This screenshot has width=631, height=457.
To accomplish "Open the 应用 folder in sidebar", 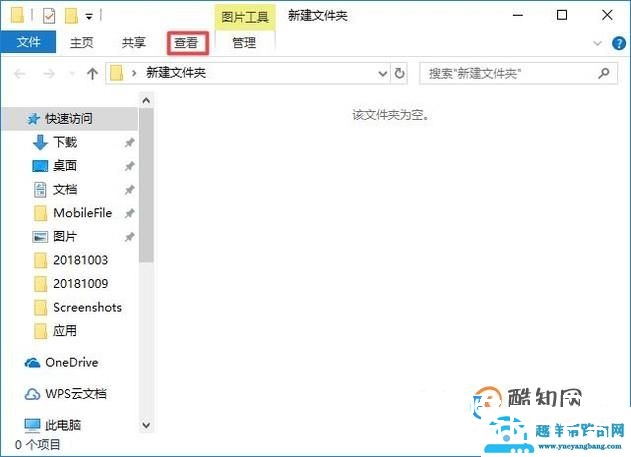I will 65,331.
